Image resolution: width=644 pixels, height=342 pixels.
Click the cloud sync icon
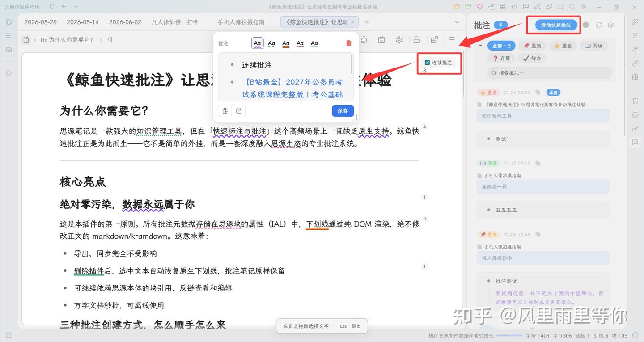52,7
